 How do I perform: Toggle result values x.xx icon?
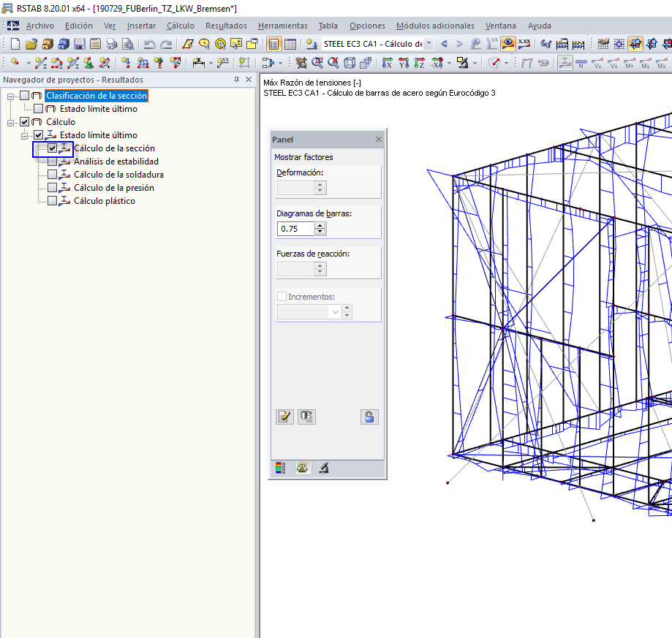524,44
